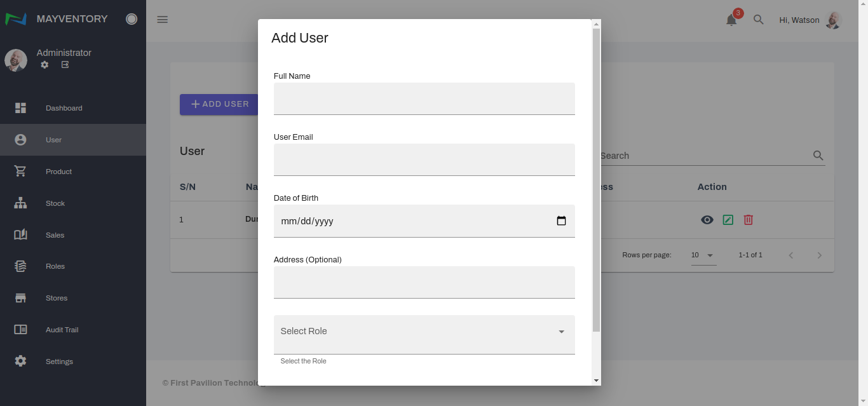Open Audit Trail from the sidebar
This screenshot has height=406, width=868.
62,330
